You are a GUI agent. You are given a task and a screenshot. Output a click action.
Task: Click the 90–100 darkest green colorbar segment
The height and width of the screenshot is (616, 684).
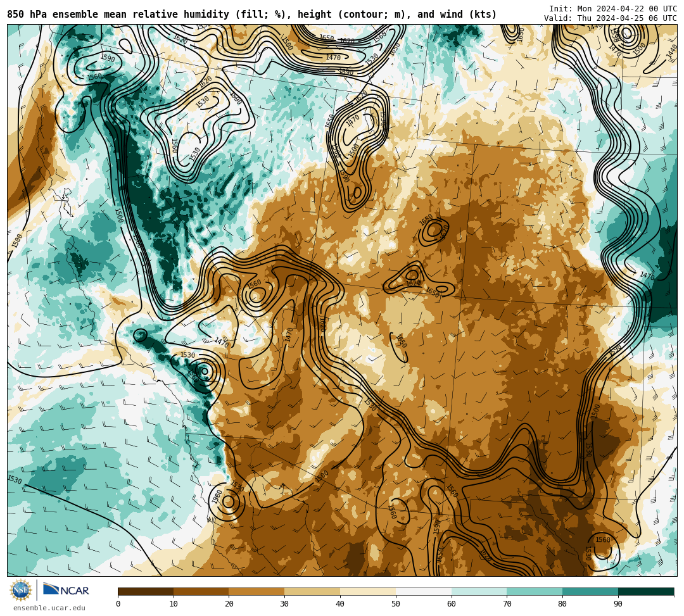tap(646, 591)
